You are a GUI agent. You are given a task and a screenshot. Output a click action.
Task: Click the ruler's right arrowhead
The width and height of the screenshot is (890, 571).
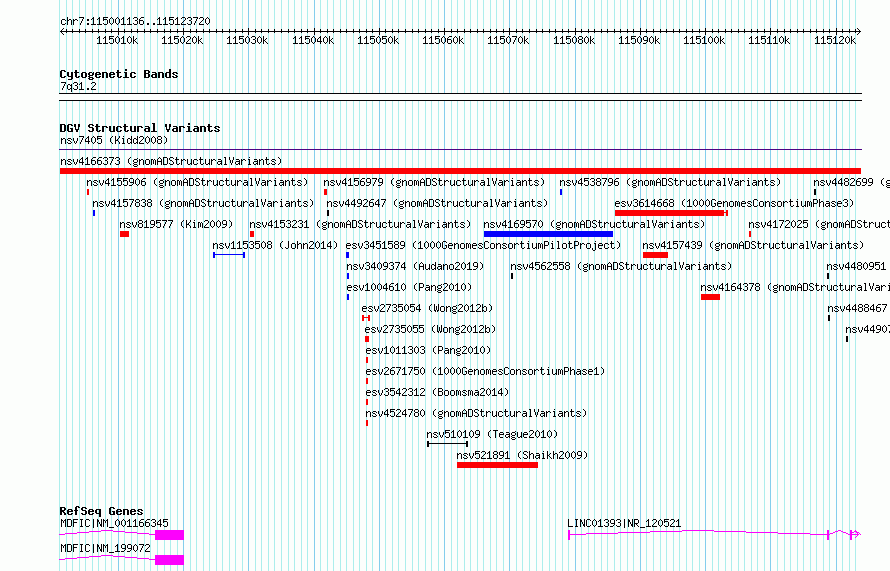pos(859,32)
